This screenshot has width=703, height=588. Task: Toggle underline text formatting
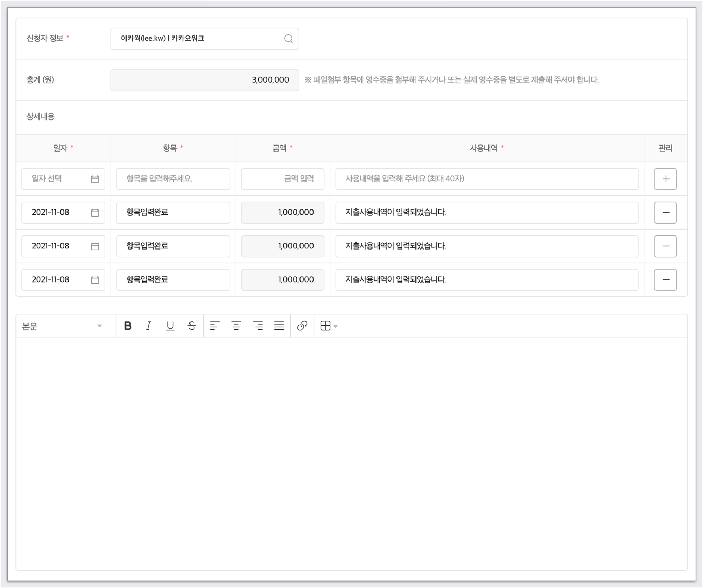pos(170,326)
